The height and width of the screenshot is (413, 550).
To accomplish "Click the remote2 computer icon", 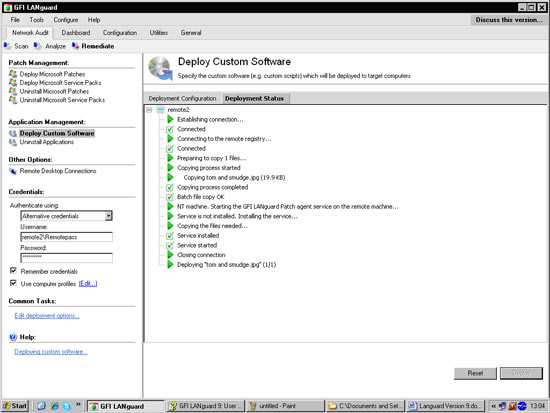I will pyautogui.click(x=160, y=110).
